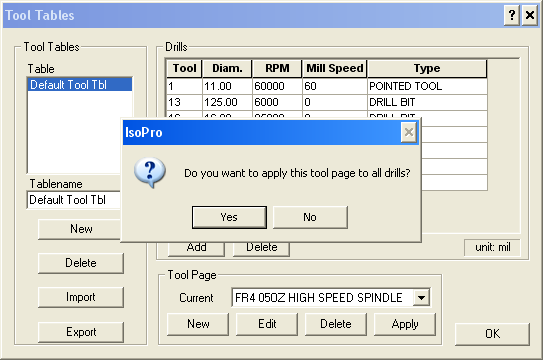The height and width of the screenshot is (360, 543).
Task: Click diameter value 125.00
Action: pyautogui.click(x=227, y=102)
